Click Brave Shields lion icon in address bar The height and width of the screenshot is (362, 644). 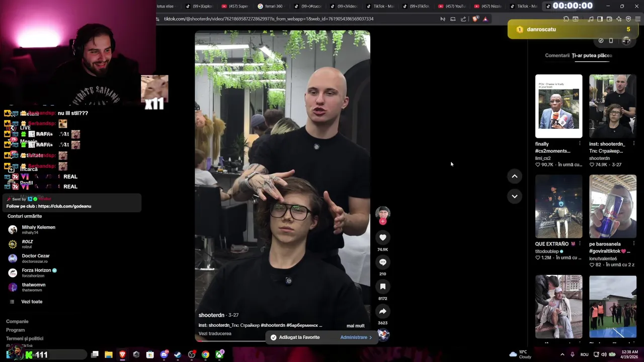pyautogui.click(x=475, y=19)
